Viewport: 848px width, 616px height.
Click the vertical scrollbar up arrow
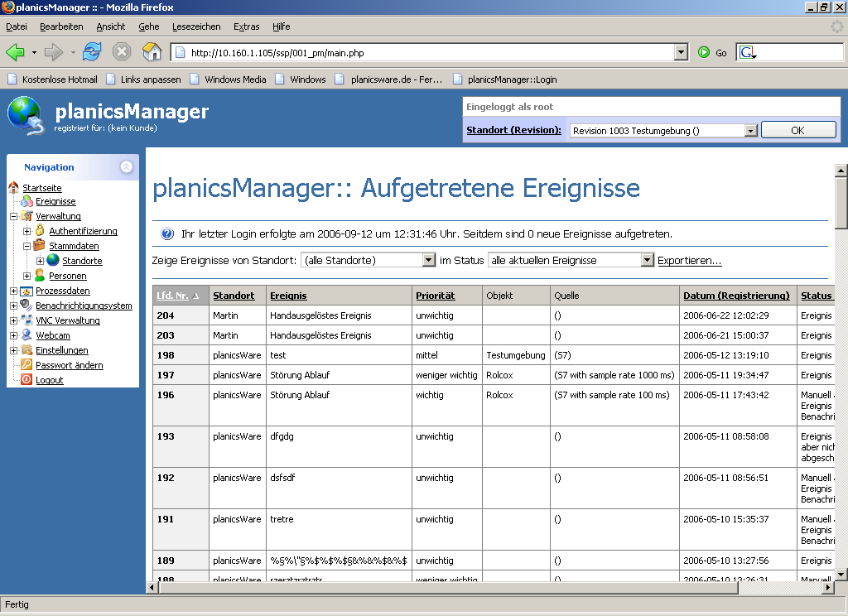[841, 171]
